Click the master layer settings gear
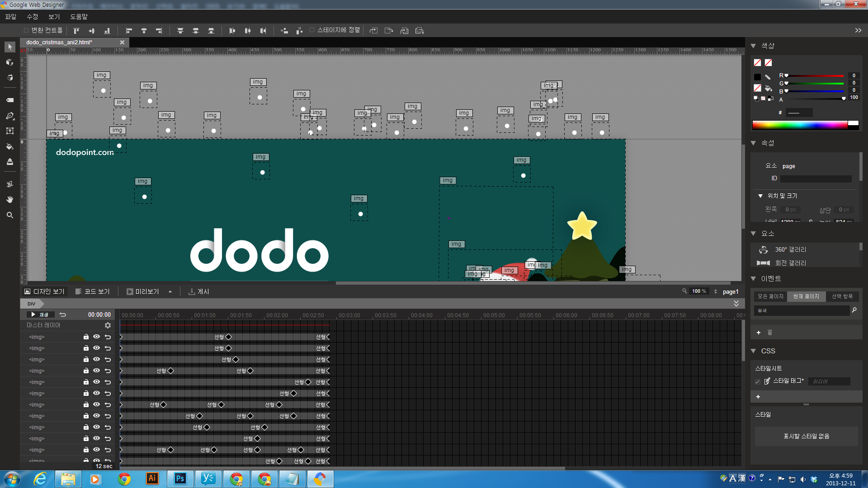This screenshot has height=488, width=868. tap(108, 325)
